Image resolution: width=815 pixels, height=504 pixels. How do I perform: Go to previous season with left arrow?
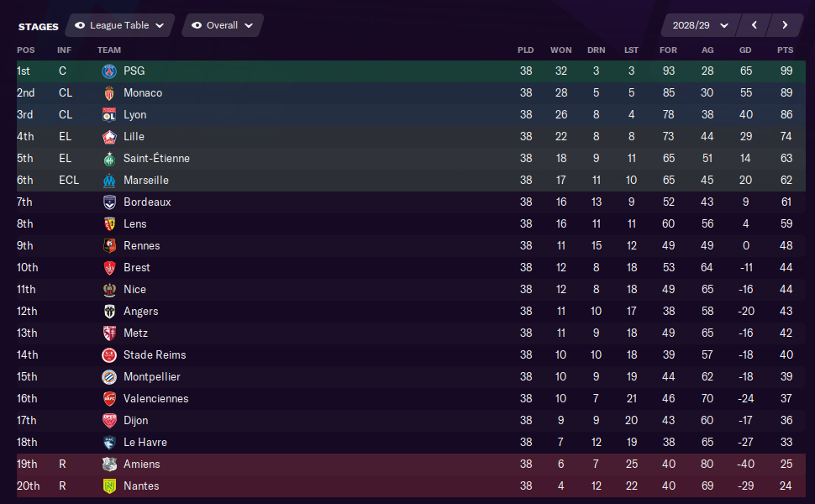[755, 25]
